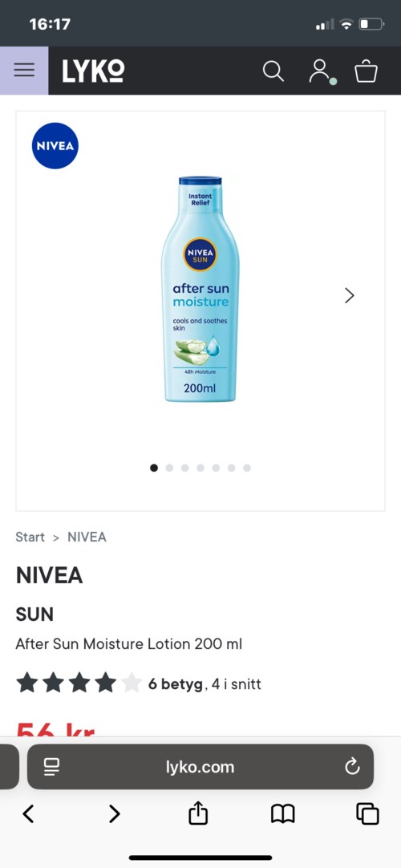Open the 6 betyg ratings

[176, 684]
